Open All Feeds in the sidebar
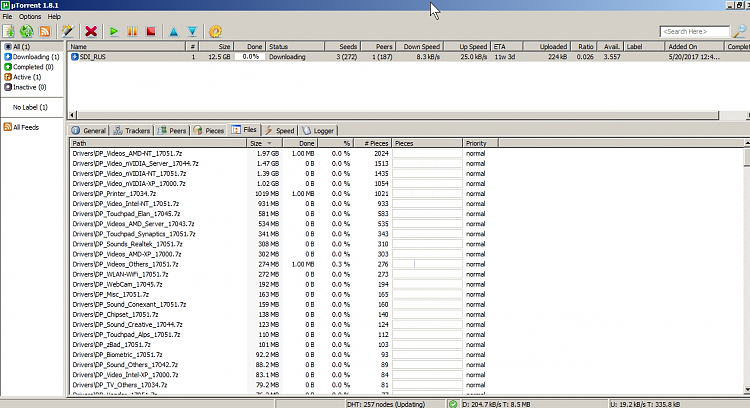 pyautogui.click(x=22, y=127)
